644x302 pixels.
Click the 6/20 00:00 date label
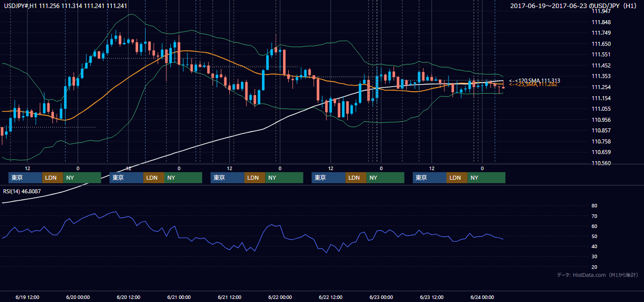click(78, 297)
